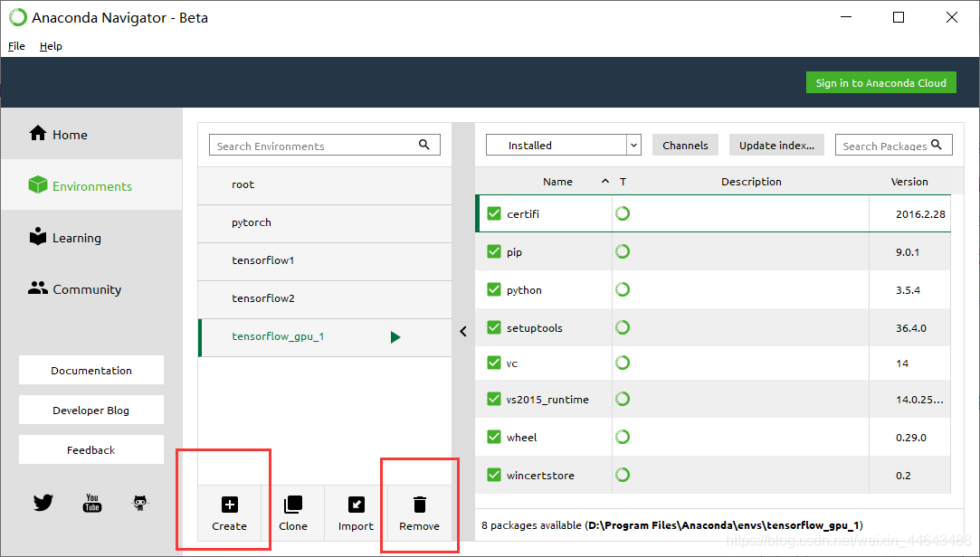Click the Anaconda logo in title bar
This screenshot has width=980, height=557.
(18, 17)
